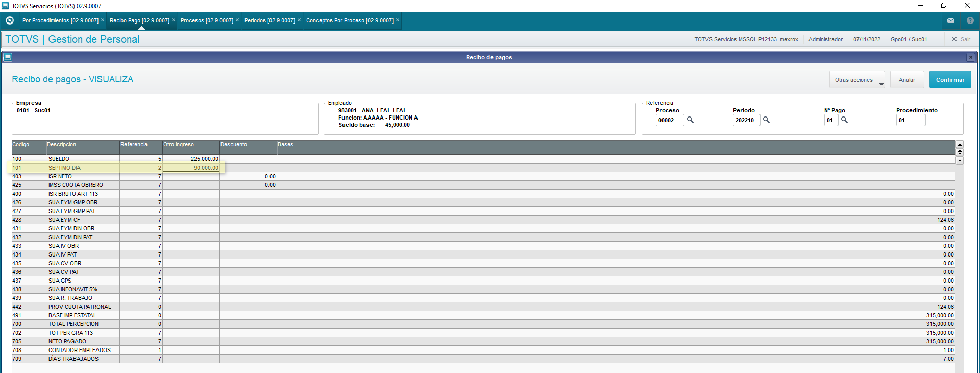Select the SUA GPS row
The width and height of the screenshot is (980, 373).
(x=483, y=281)
